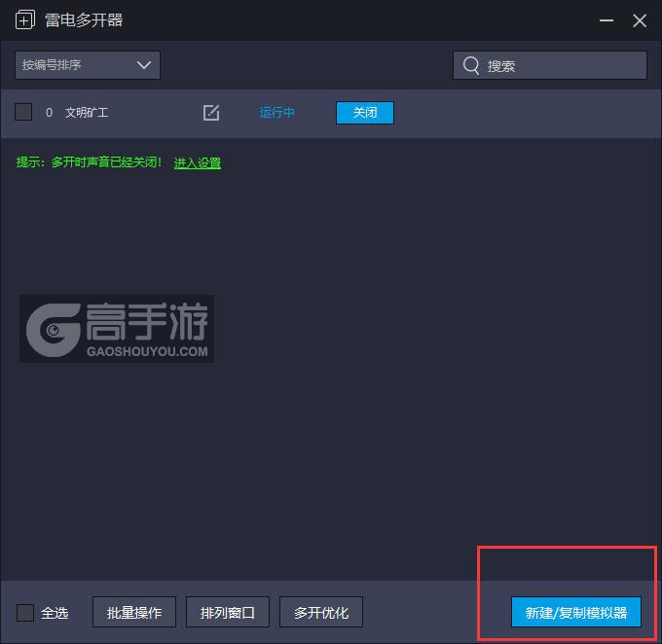The width and height of the screenshot is (662, 644).
Task: Click the search magnifier icon
Action: [471, 66]
